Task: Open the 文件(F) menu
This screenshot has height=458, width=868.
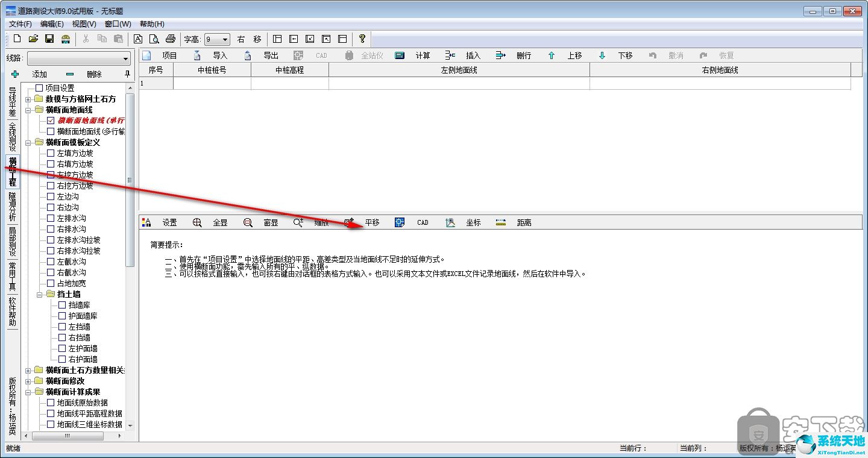Action: click(20, 24)
